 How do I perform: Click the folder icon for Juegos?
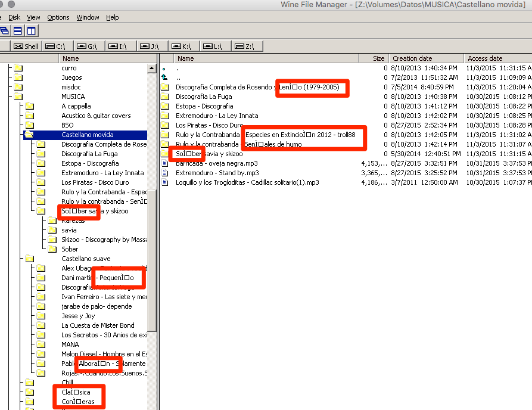(18, 77)
